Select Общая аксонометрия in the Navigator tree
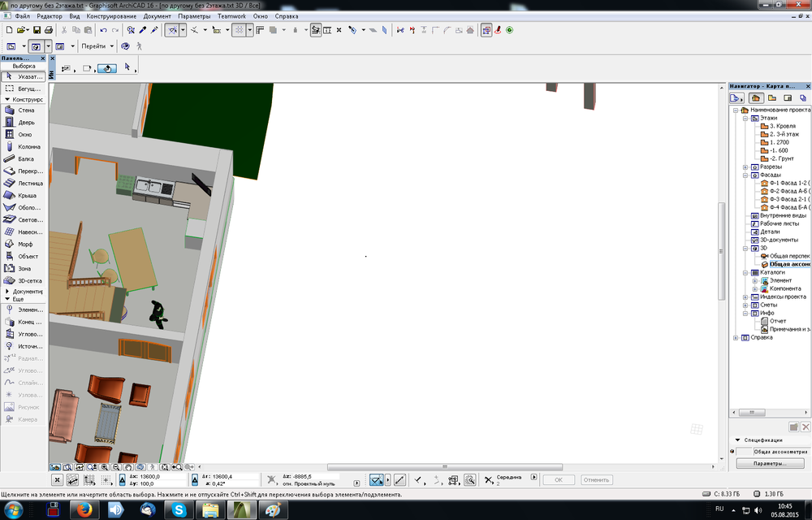812x520 pixels. tap(786, 264)
